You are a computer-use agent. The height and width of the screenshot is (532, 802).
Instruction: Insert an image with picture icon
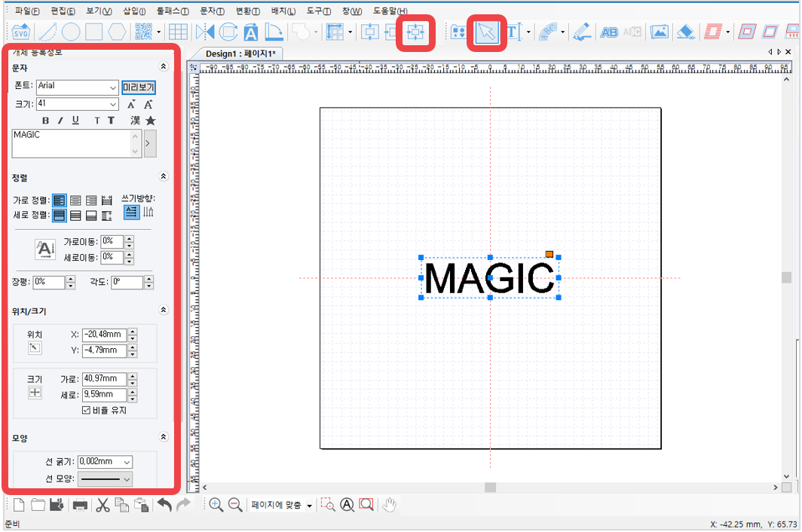click(659, 32)
